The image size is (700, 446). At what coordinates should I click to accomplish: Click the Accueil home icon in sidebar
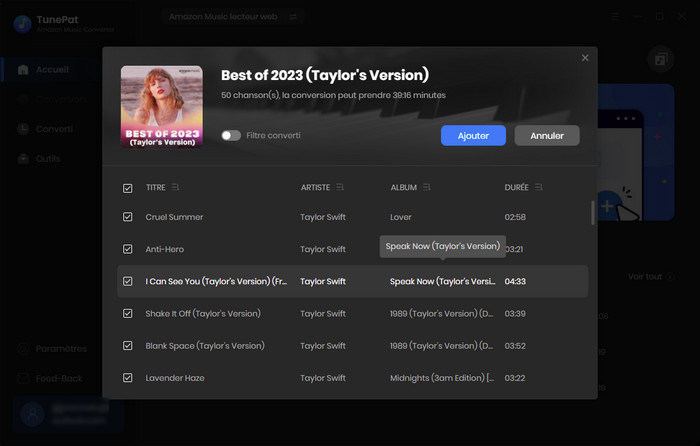click(23, 70)
